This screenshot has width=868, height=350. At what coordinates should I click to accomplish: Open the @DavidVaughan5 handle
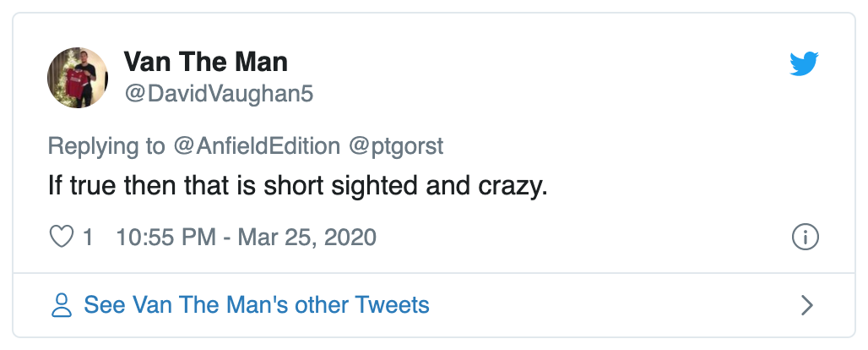[219, 93]
